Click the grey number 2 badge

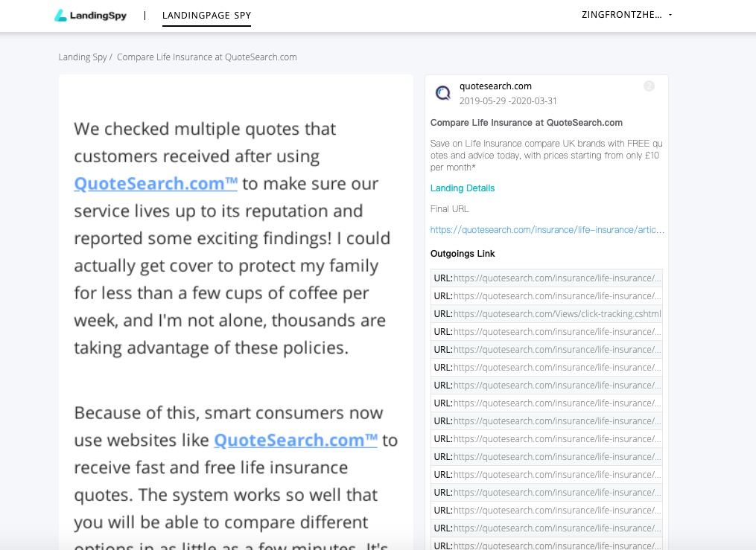pyautogui.click(x=649, y=86)
